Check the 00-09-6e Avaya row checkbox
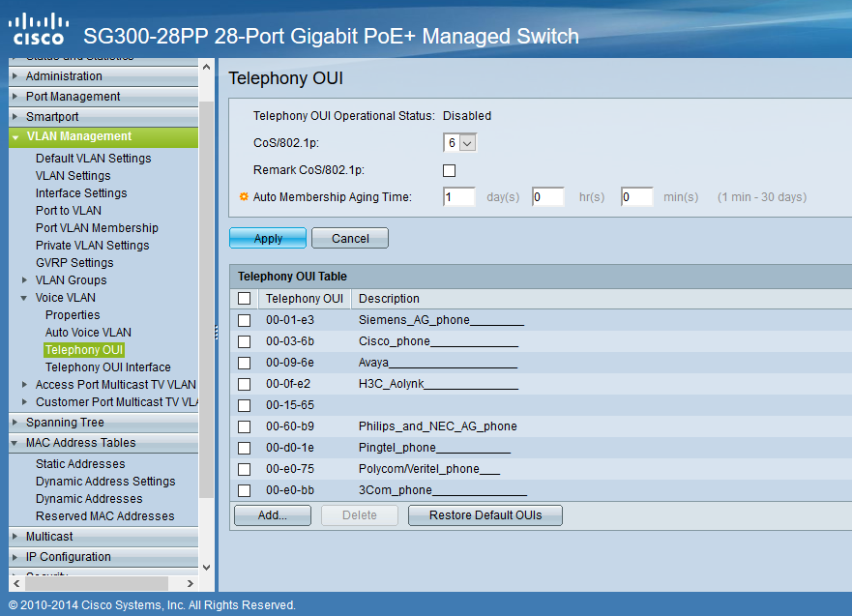This screenshot has width=852, height=616. (x=245, y=363)
